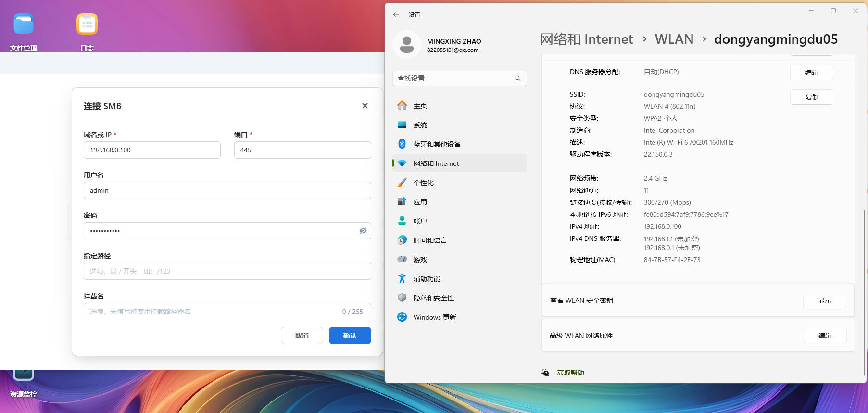Click the search magnifier in 查找设置
This screenshot has width=868, height=413.
[518, 78]
